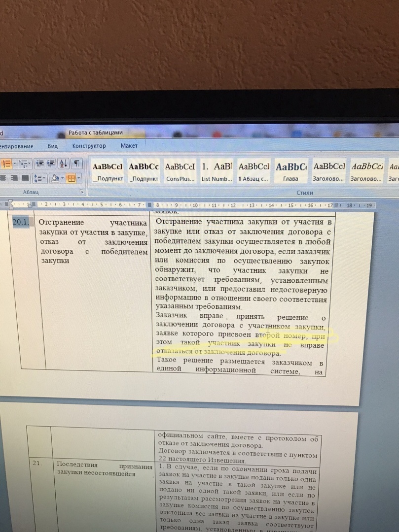
Task: Click table cell number 21.
Action: 37,463
